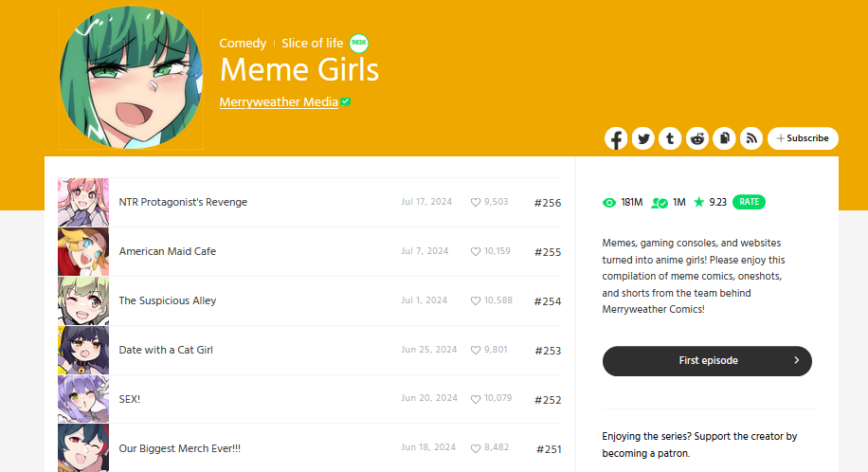Screen dimensions: 868x472
Task: Open the RSS feed icon
Action: click(751, 138)
